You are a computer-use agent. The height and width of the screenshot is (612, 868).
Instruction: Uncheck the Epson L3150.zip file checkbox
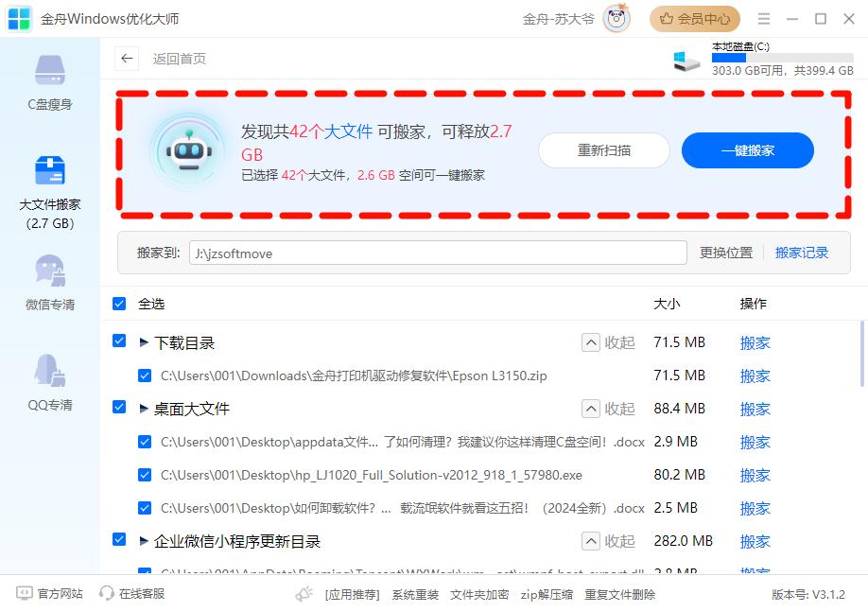pyautogui.click(x=145, y=376)
